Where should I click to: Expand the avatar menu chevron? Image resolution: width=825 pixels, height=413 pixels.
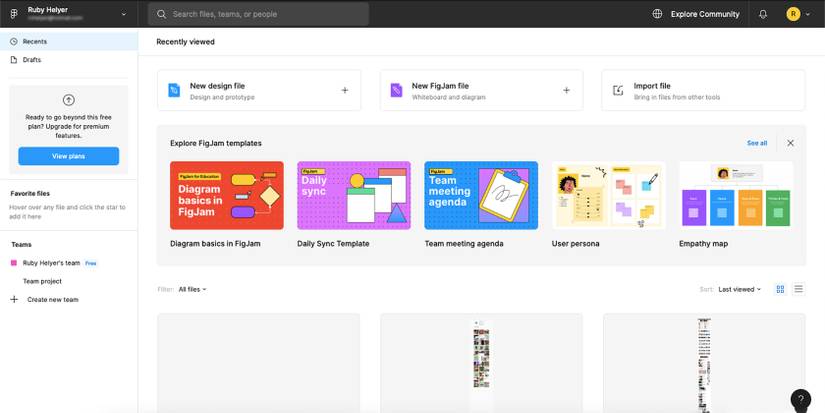[x=808, y=14]
